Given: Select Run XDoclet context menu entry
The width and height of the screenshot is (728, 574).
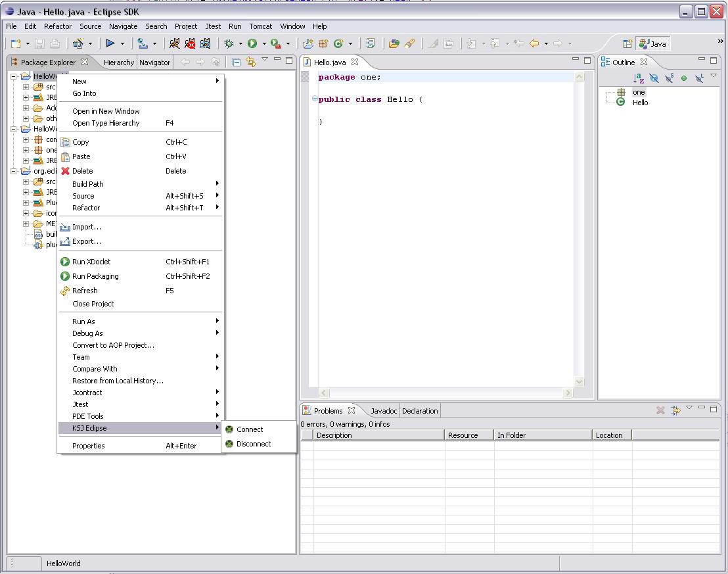Looking at the screenshot, I should pos(140,262).
